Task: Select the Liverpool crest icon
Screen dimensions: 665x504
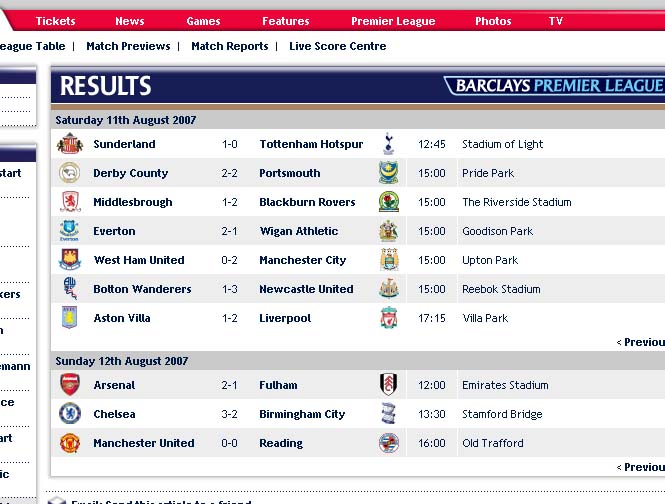Action: 388,318
